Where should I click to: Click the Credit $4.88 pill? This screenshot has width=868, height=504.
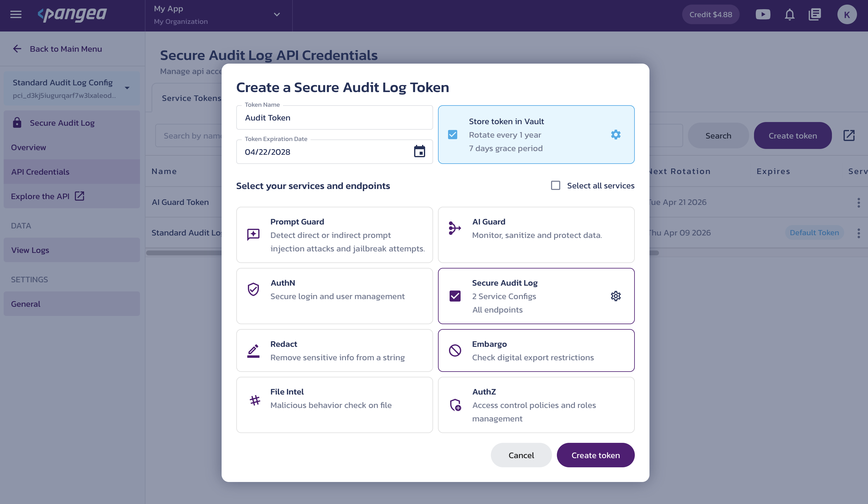pos(711,14)
